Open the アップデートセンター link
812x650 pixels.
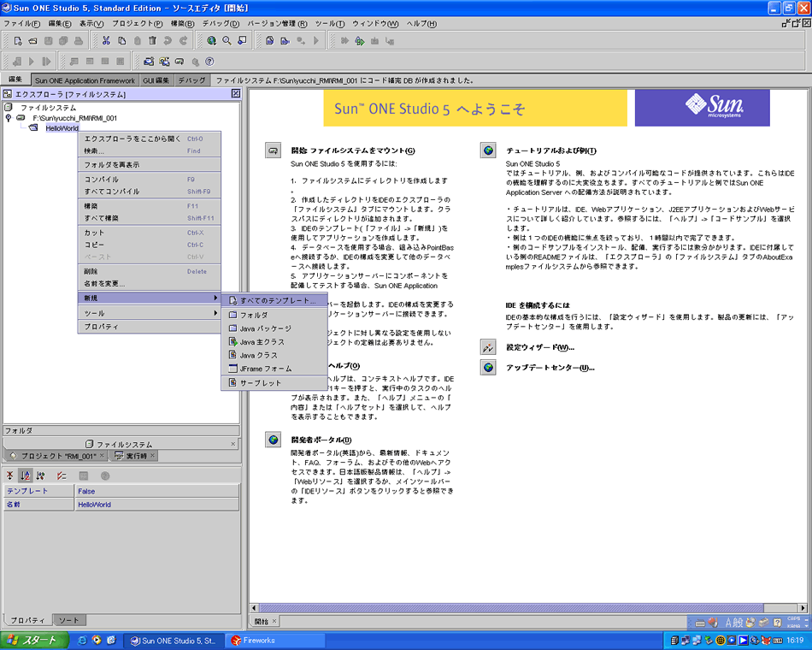(550, 368)
